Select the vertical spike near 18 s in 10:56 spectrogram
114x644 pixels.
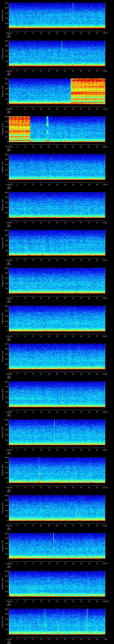click(39, 470)
